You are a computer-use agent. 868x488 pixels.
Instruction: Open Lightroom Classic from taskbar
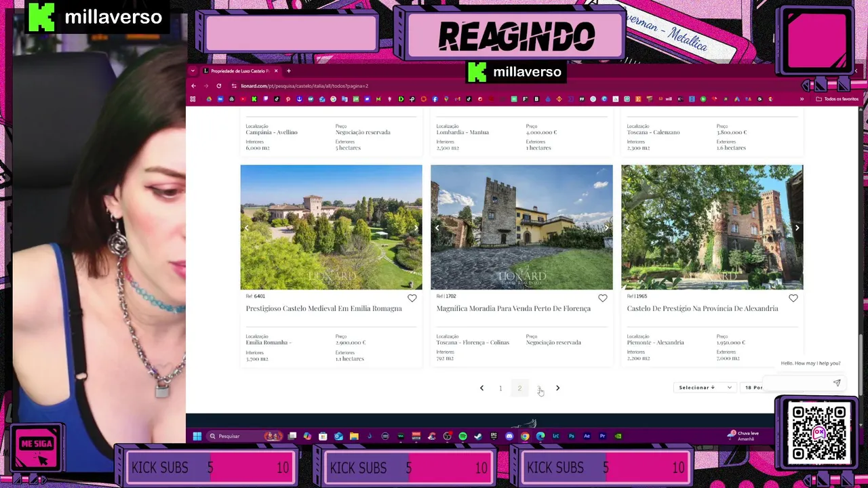(556, 436)
